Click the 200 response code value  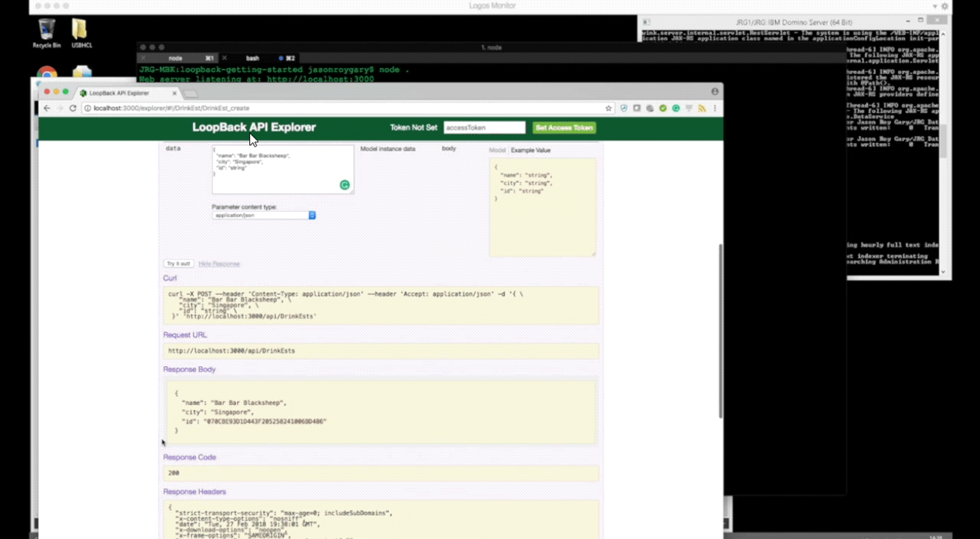174,473
